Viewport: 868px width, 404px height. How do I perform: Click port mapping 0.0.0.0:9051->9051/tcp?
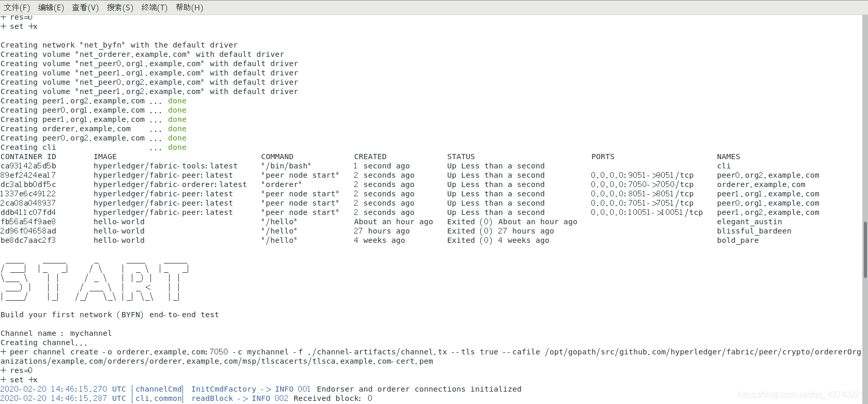pyautogui.click(x=643, y=175)
